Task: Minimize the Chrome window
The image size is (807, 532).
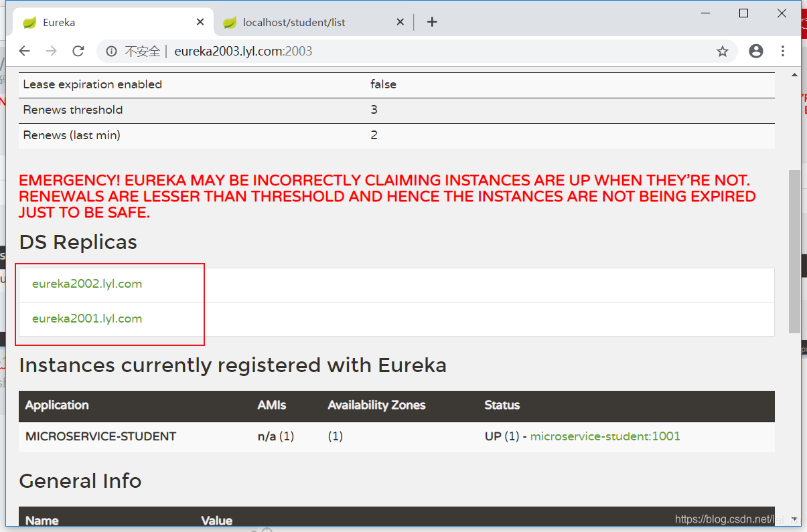Action: coord(705,13)
